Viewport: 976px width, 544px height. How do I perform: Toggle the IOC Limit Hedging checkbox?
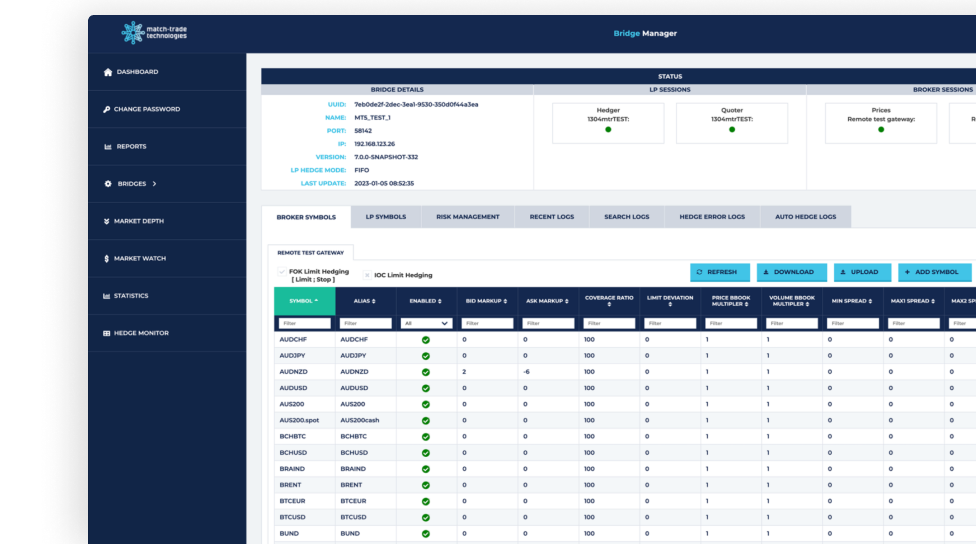tap(367, 275)
